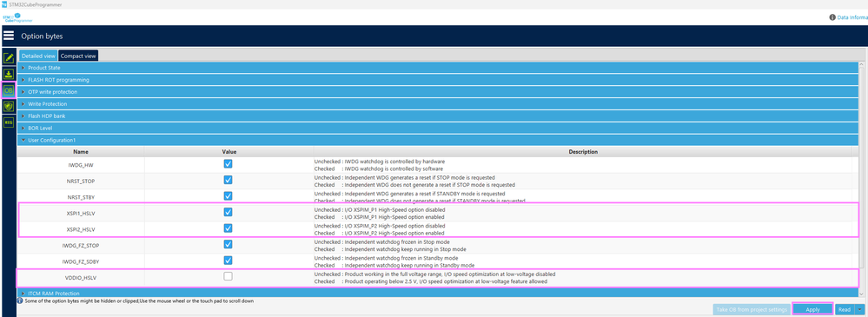
Task: Select the IWDG_FZ_SDBY name cell
Action: (80, 261)
